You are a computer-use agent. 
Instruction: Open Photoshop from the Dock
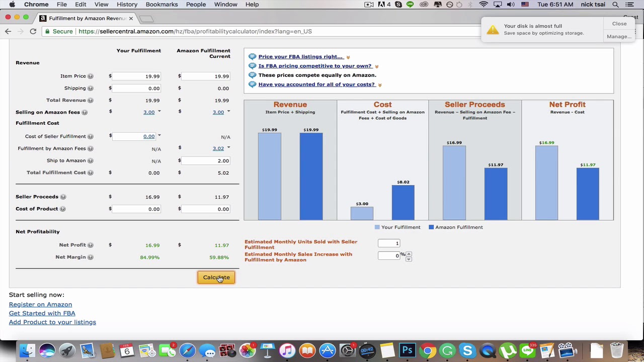click(x=407, y=350)
